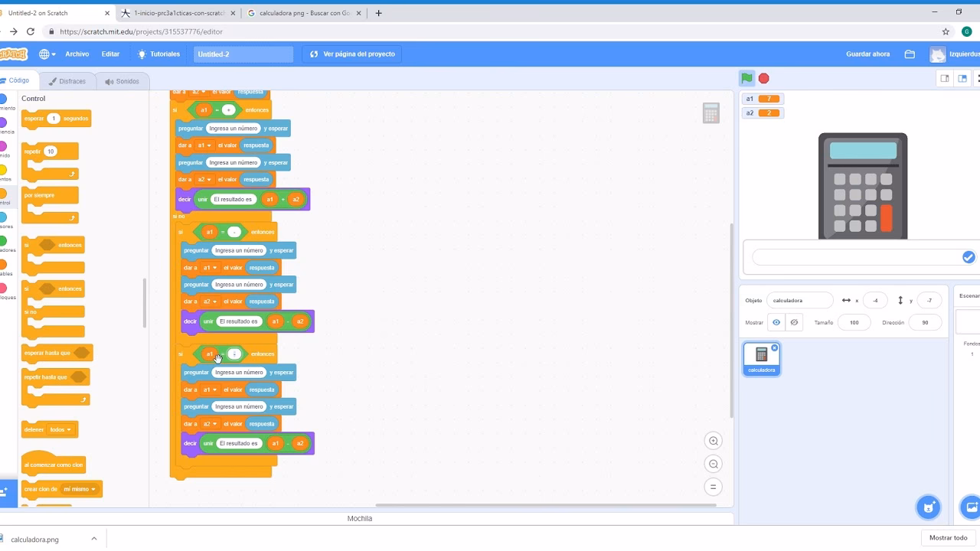
Task: Stop all scripts with the red stop icon
Action: coord(763,77)
